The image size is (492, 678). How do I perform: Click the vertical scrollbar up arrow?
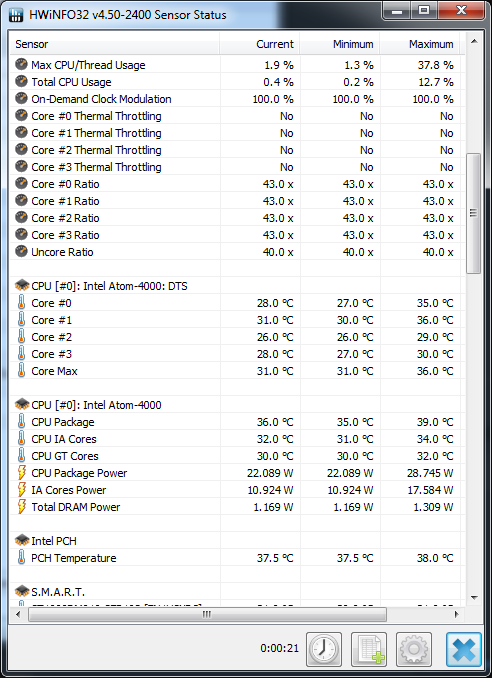click(x=474, y=42)
